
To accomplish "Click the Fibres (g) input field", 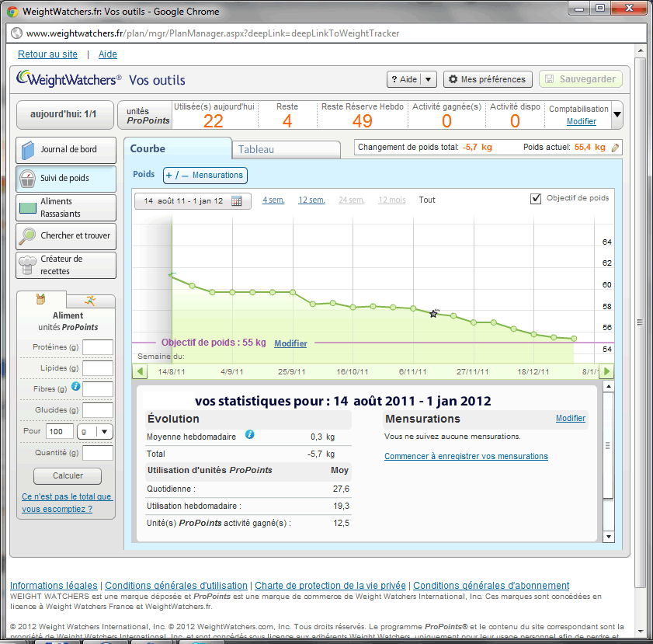I will pos(98,389).
